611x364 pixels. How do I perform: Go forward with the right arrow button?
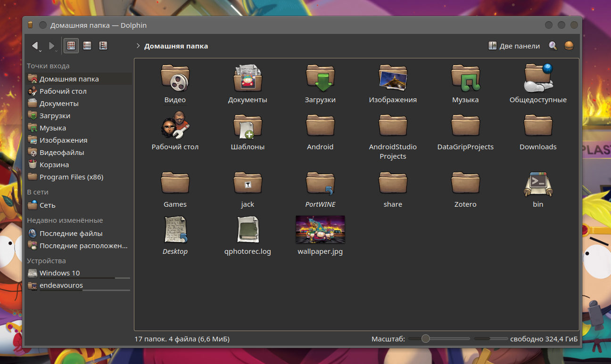pyautogui.click(x=52, y=46)
